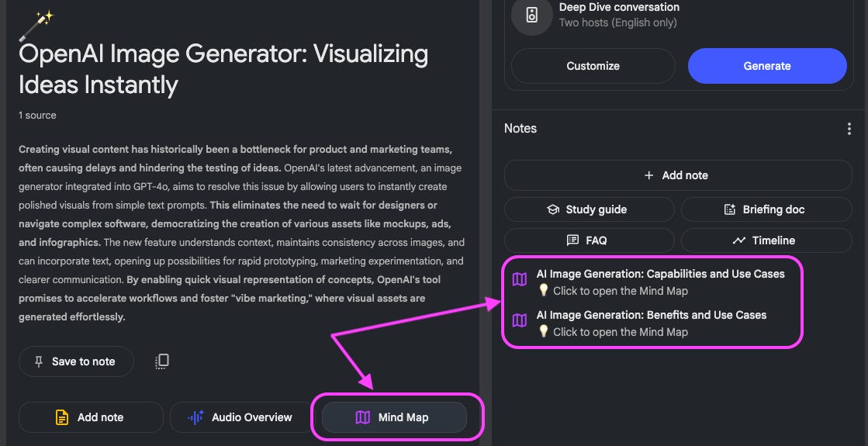Click the Deep Dive speaker icon
The height and width of the screenshot is (446, 868).
click(531, 15)
